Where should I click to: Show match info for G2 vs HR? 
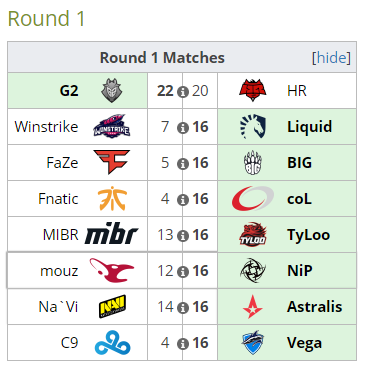[183, 92]
